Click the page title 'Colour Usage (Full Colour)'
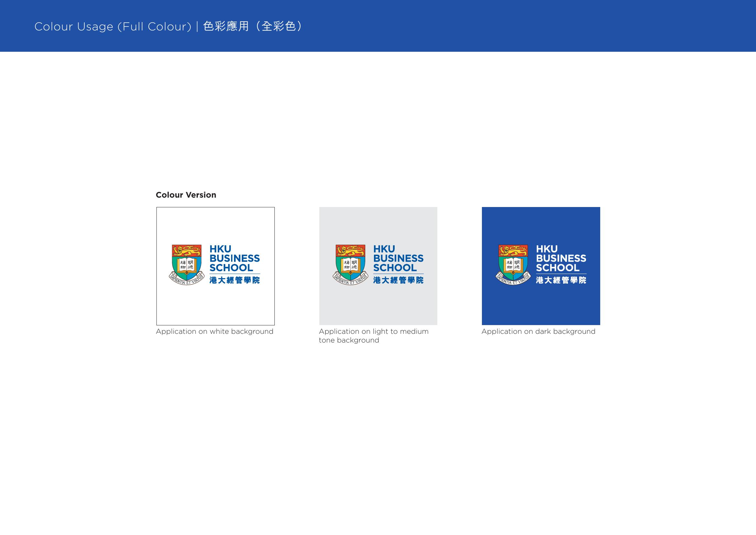The height and width of the screenshot is (535, 756). pos(113,27)
